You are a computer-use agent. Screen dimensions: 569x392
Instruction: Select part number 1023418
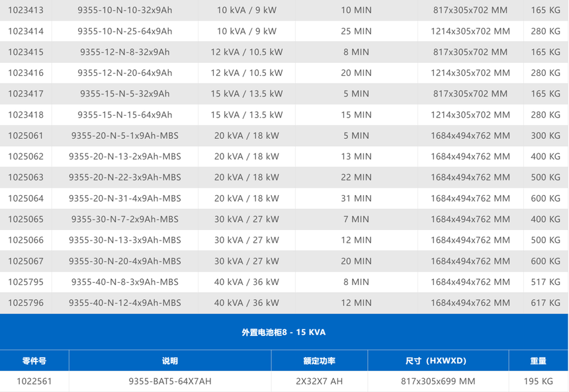tap(26, 114)
